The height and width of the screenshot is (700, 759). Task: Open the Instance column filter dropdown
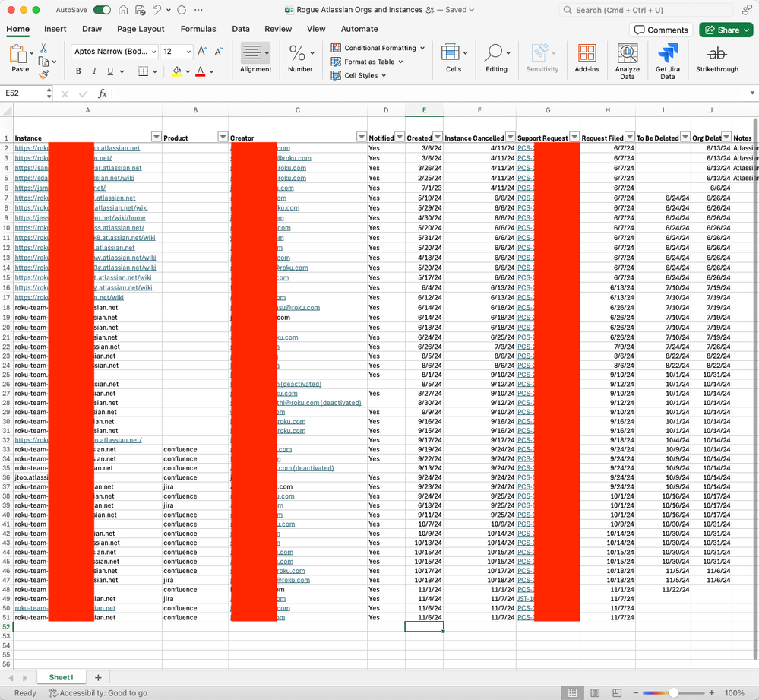click(x=157, y=137)
